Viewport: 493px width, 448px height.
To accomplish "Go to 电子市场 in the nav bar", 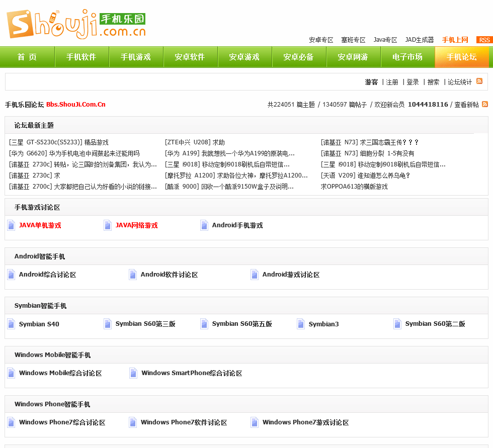I will click(x=407, y=57).
